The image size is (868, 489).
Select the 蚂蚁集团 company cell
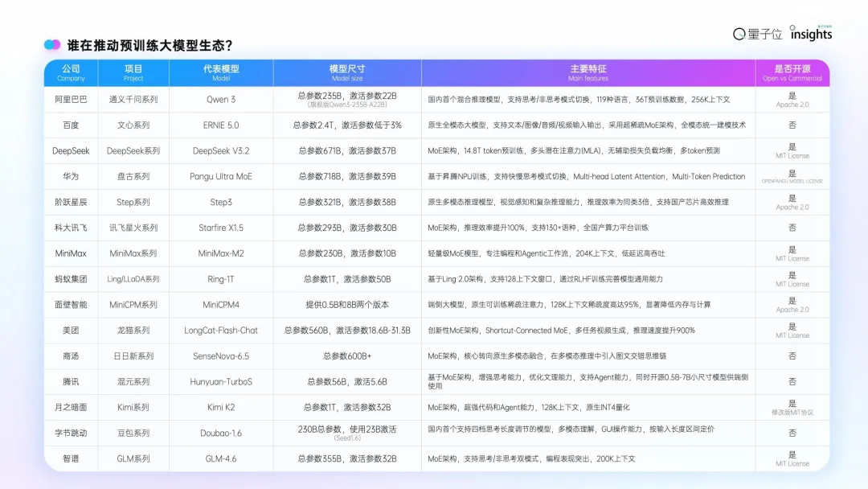point(71,279)
